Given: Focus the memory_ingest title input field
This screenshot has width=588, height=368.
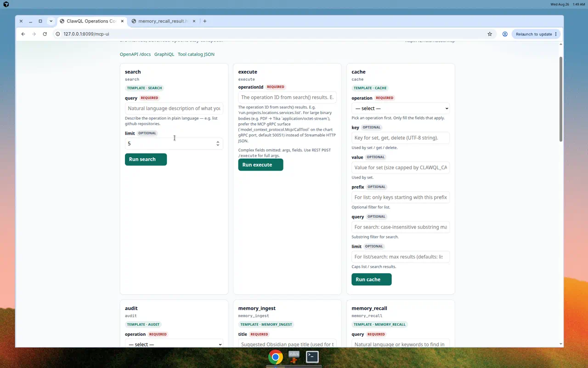Looking at the screenshot, I should pyautogui.click(x=287, y=344).
